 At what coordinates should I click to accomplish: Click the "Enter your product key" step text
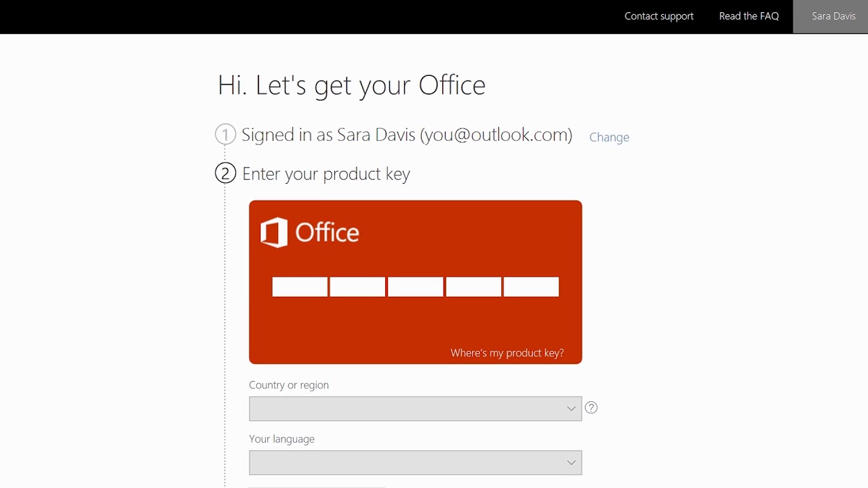coord(326,174)
